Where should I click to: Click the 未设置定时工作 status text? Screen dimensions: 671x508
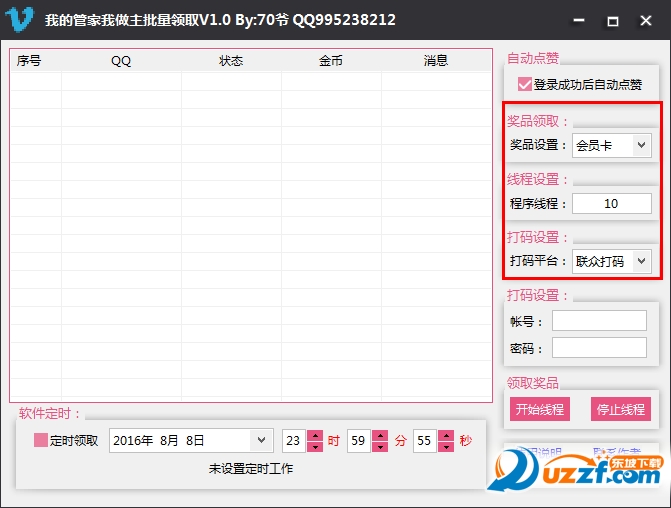pyautogui.click(x=251, y=469)
